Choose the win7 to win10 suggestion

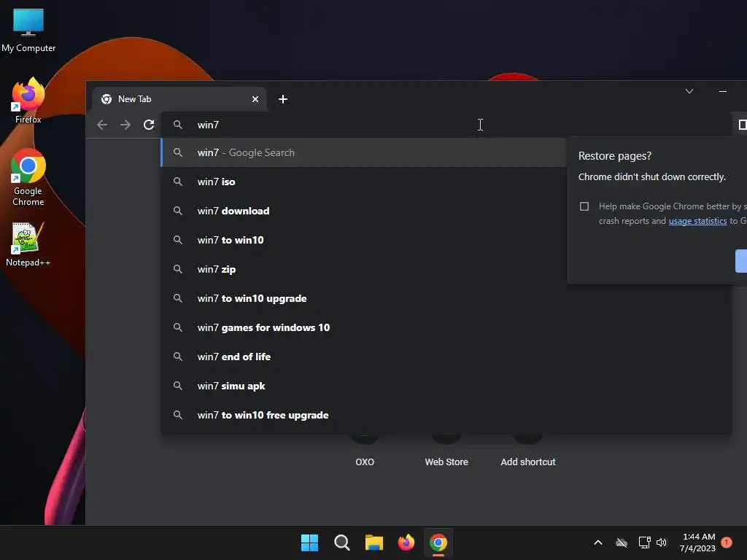pos(364,240)
